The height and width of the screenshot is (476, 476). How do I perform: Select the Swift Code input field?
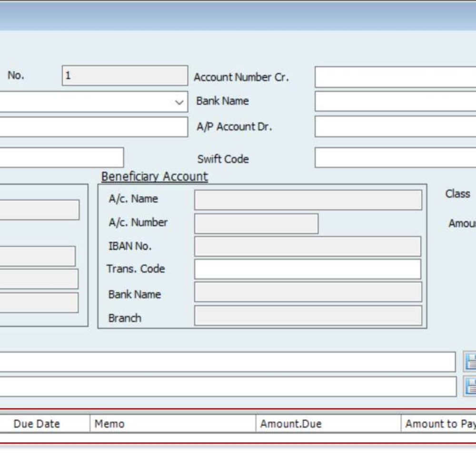pos(395,158)
